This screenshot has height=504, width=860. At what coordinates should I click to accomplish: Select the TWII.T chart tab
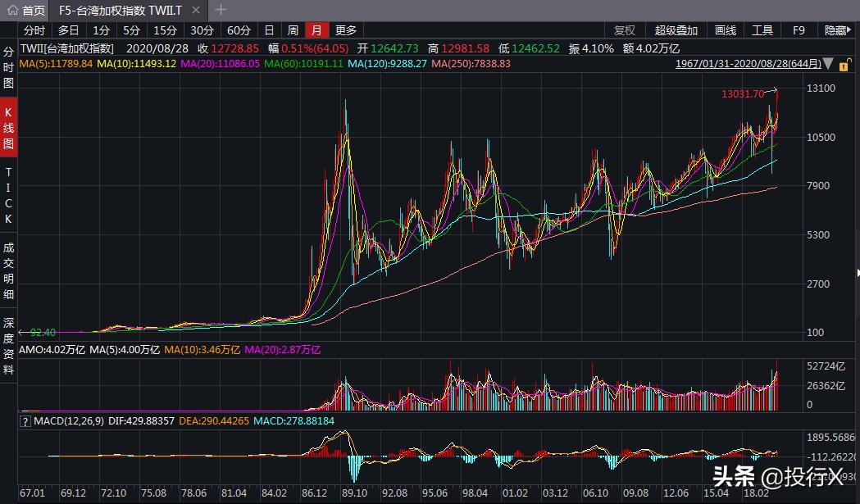[x=120, y=11]
